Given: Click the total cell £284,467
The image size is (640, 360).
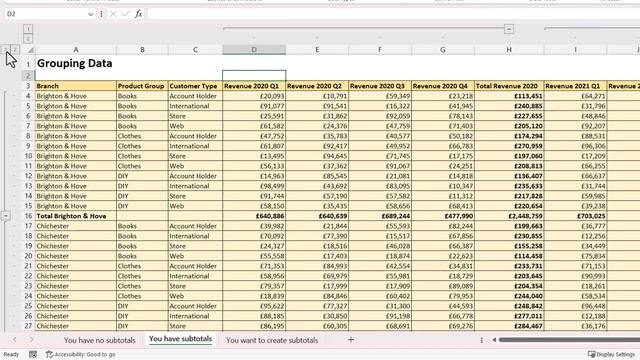Looking at the screenshot, I should [509, 326].
